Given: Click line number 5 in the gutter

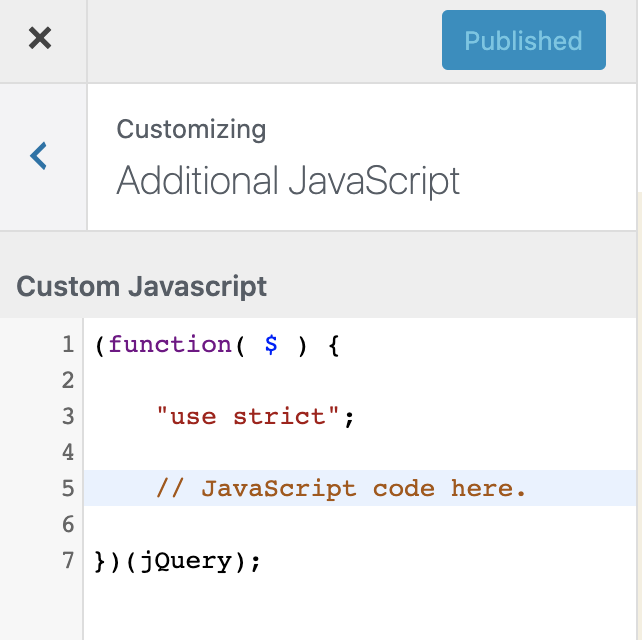Looking at the screenshot, I should tap(68, 489).
